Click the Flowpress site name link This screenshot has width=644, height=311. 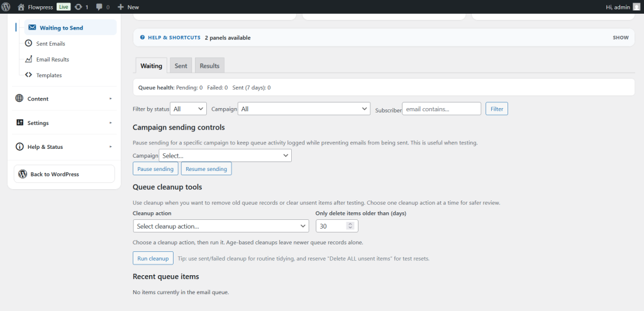(x=40, y=7)
